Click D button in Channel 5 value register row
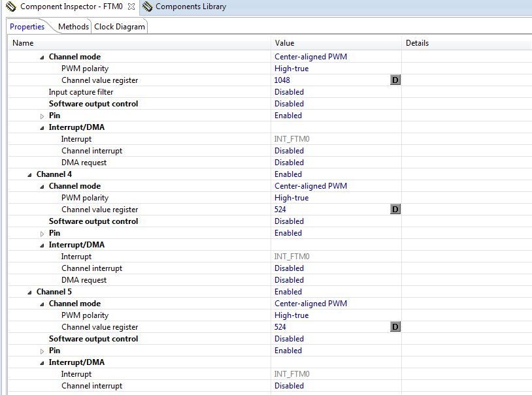532x395 pixels. click(x=395, y=327)
